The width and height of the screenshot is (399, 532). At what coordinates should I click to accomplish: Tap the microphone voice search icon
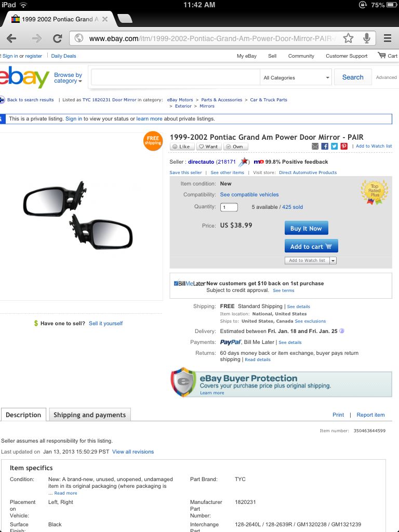(x=366, y=38)
